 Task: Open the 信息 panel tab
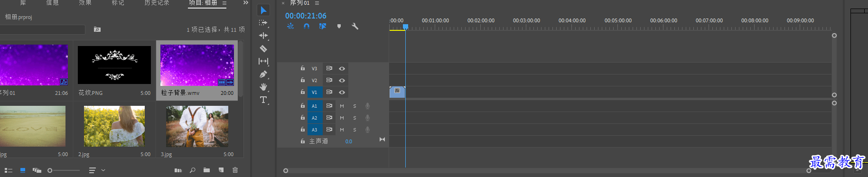[x=53, y=3]
